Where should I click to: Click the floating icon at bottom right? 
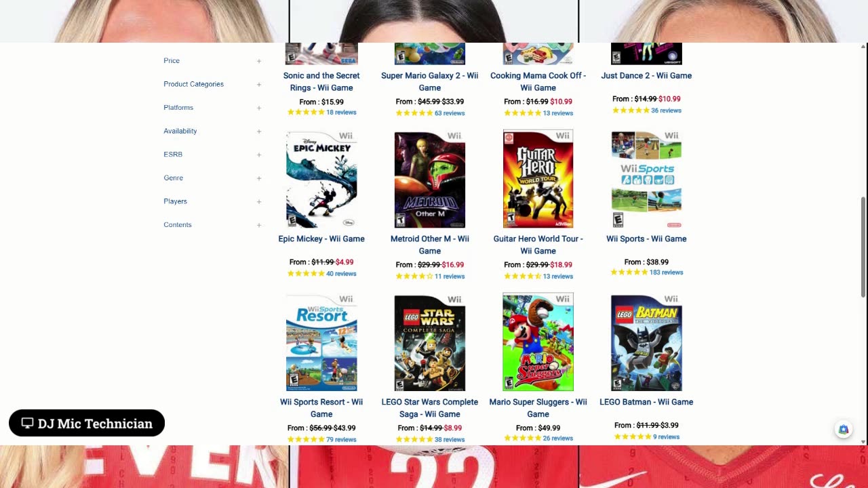point(843,429)
